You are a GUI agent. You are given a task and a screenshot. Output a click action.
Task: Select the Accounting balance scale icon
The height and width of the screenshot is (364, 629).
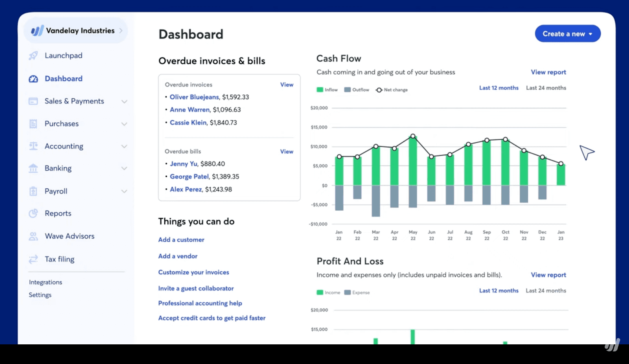pos(33,146)
